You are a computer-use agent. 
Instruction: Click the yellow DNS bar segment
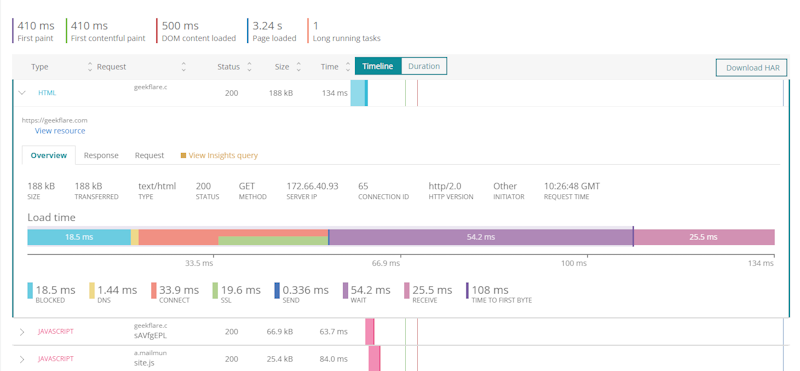click(x=135, y=237)
